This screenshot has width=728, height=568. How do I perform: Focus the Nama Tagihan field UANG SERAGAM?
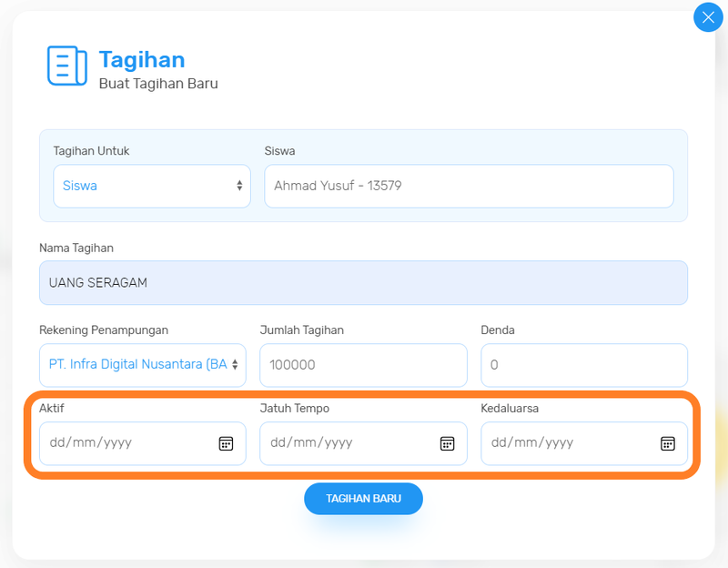(x=363, y=283)
